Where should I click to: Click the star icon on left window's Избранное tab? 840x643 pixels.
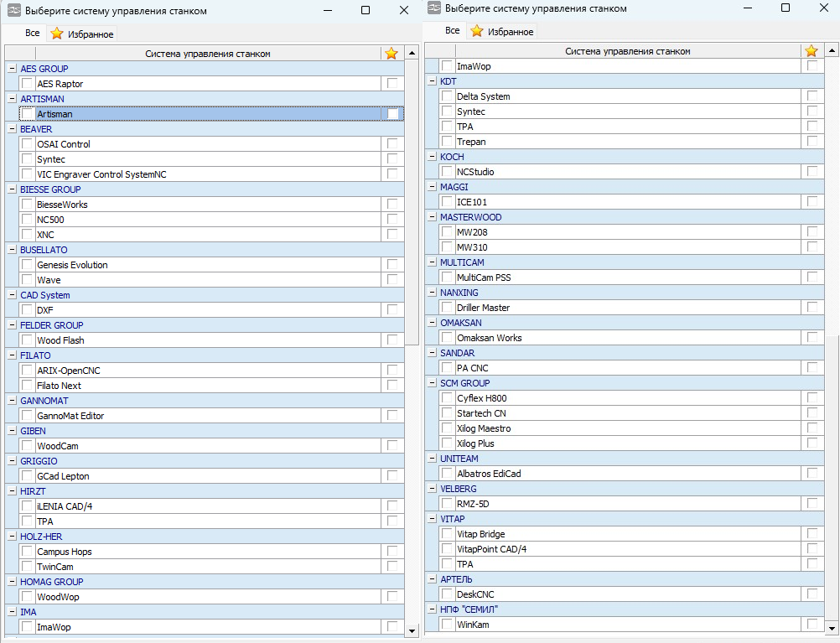pos(57,34)
